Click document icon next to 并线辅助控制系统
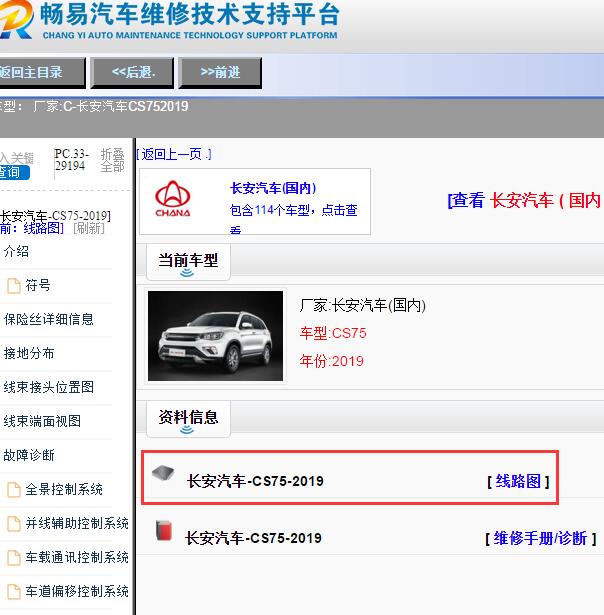This screenshot has width=604, height=615. click(x=14, y=524)
